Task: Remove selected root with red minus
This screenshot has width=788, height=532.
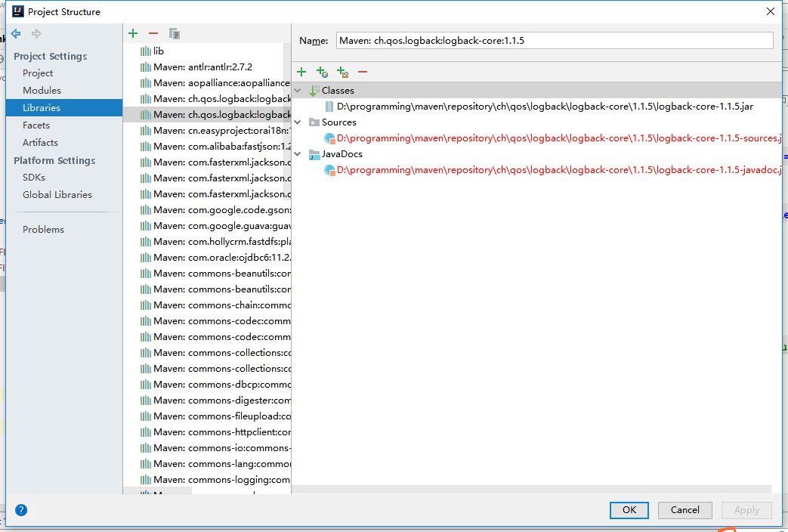Action: click(363, 72)
